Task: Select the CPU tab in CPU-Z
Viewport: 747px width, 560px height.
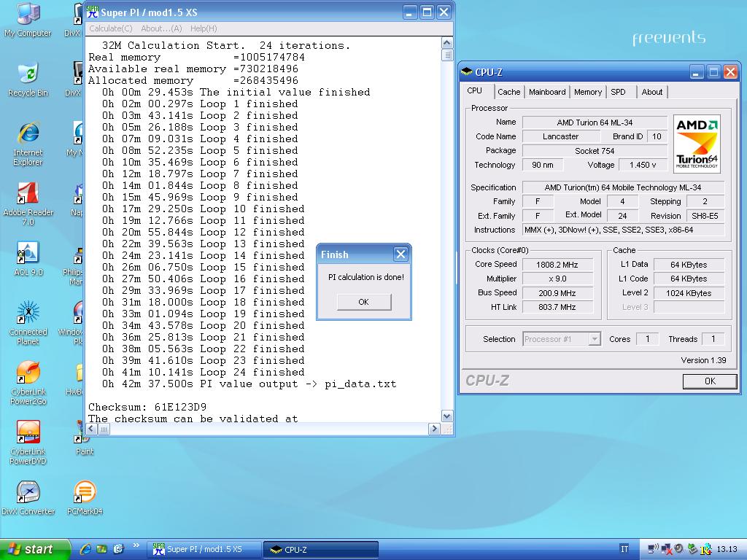Action: click(x=475, y=91)
